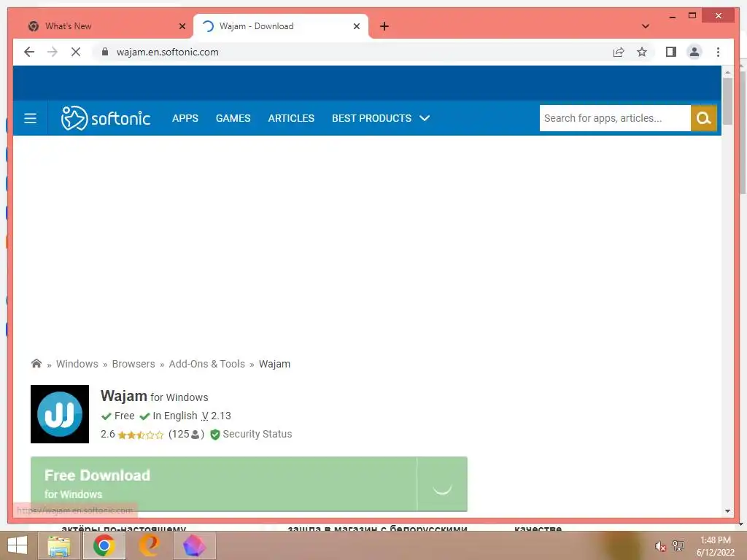
Task: Expand the BEST PRODUCTS dropdown
Action: (x=381, y=118)
